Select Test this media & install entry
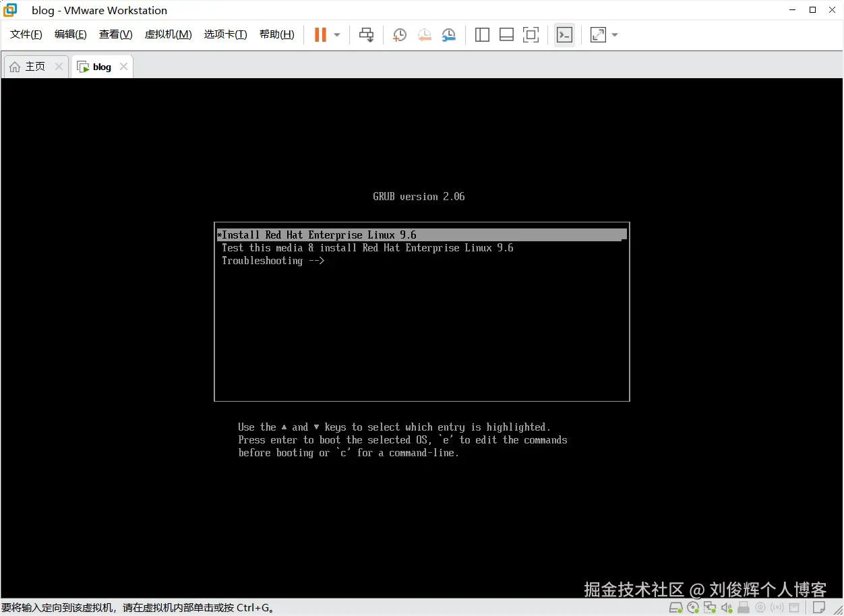The image size is (844, 616). [367, 248]
